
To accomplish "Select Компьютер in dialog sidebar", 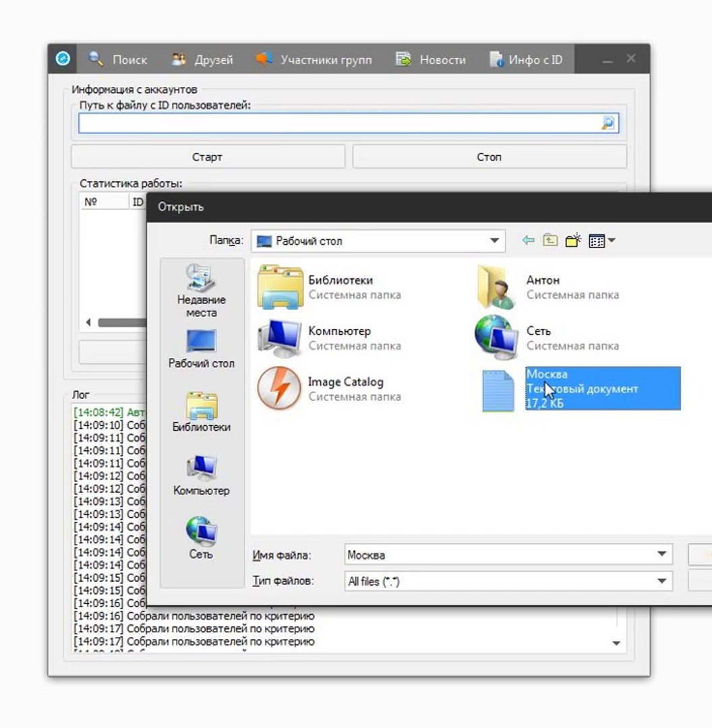I will pyautogui.click(x=201, y=476).
